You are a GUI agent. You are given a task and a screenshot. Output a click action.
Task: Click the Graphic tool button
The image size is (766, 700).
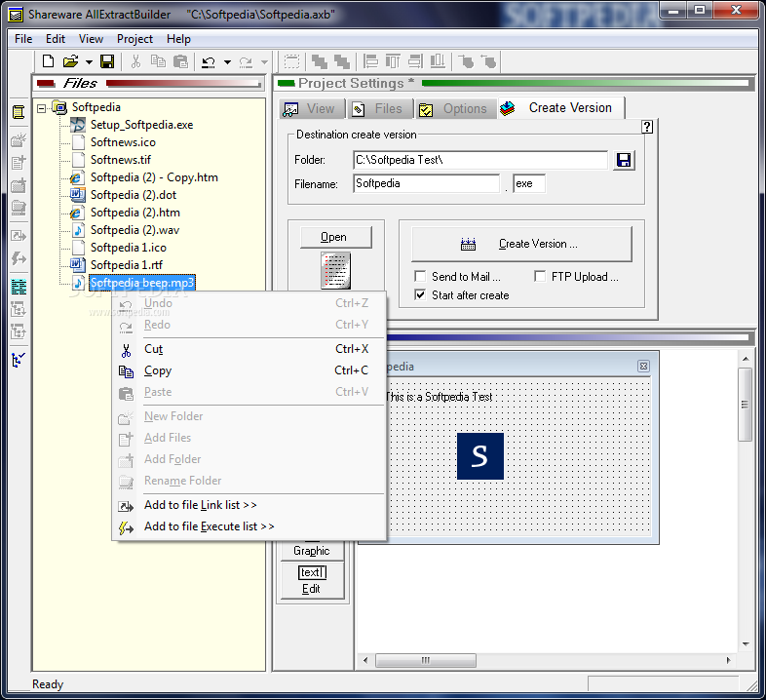click(x=312, y=551)
